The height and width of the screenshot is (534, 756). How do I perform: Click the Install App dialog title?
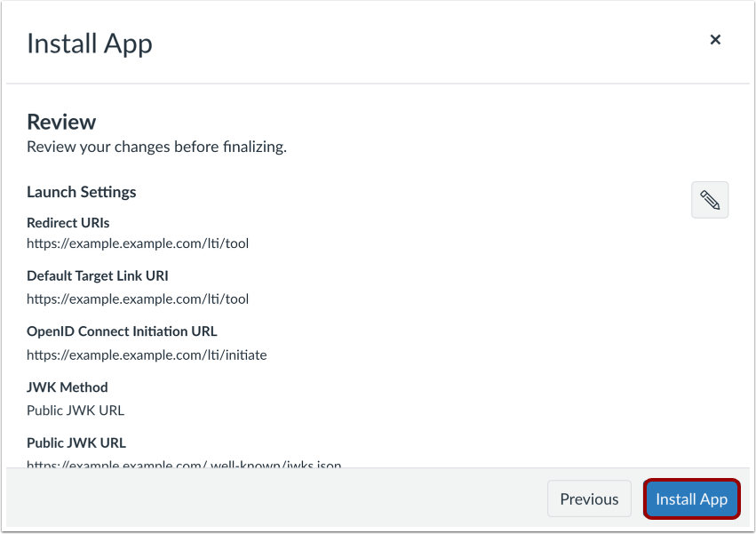click(x=89, y=43)
